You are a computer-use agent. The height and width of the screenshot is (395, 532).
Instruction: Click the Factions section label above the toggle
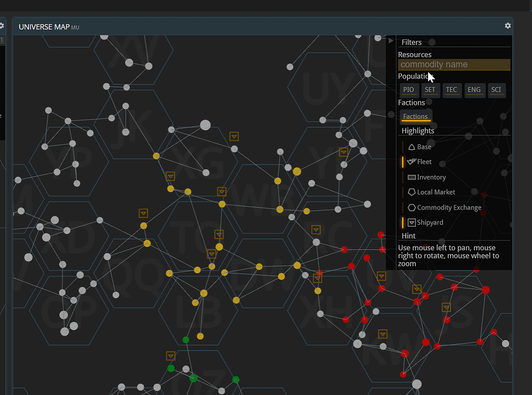click(411, 103)
